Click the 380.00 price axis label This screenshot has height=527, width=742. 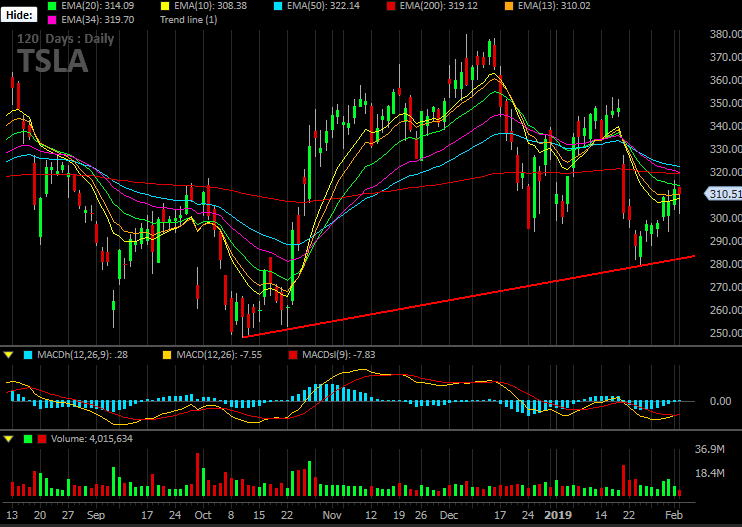(726, 34)
